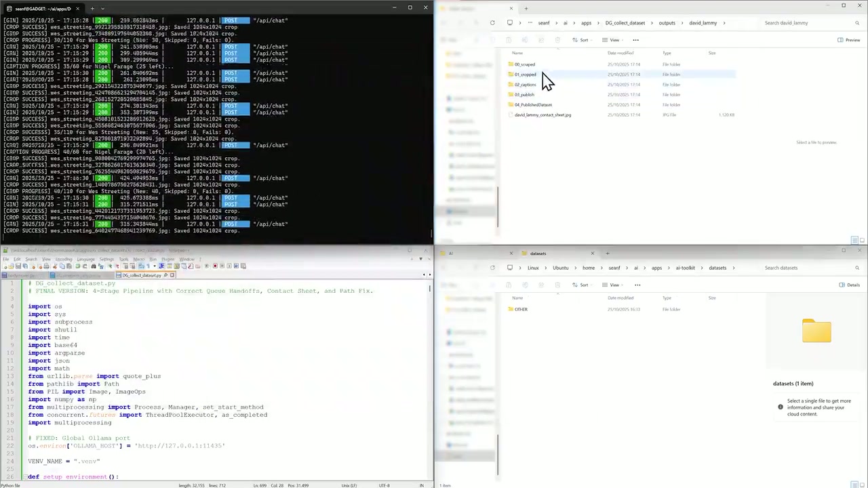Image resolution: width=868 pixels, height=488 pixels.
Task: Open new tab in top Explorer window
Action: point(526,8)
